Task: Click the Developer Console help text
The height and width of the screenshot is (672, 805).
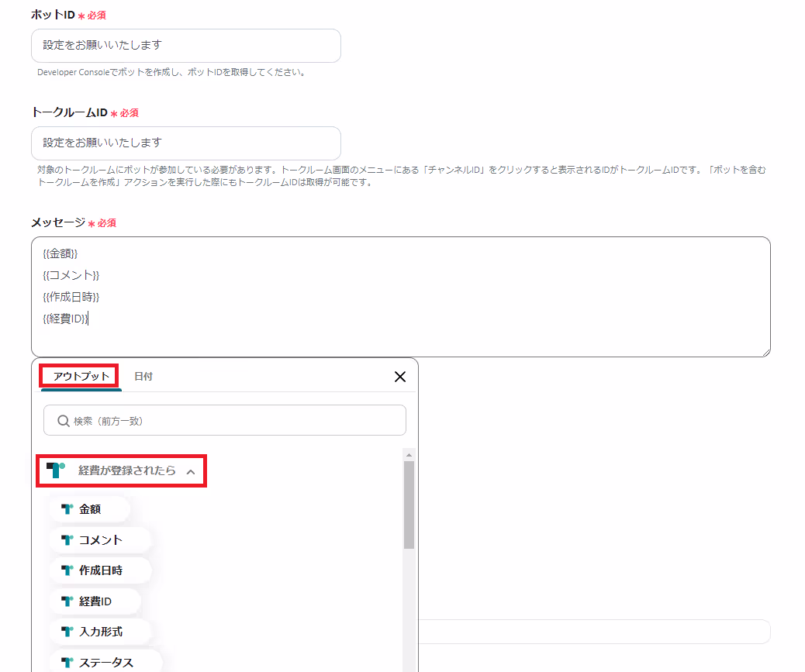Action: click(172, 72)
